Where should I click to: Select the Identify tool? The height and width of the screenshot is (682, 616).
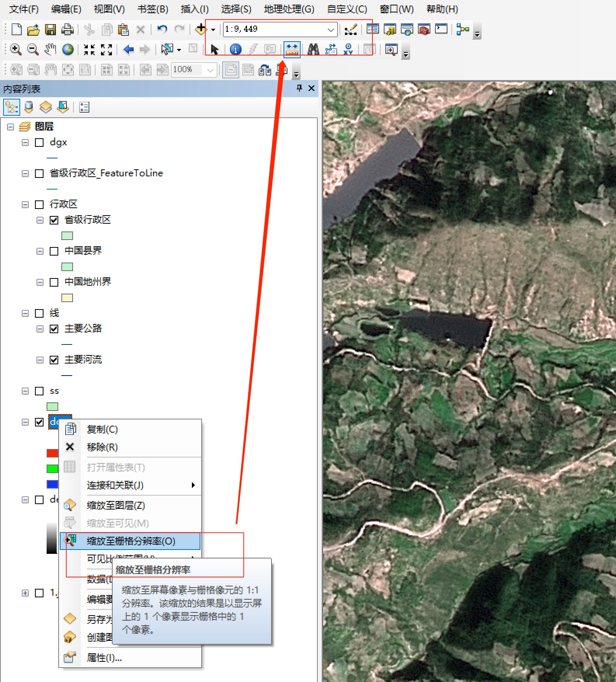(235, 49)
